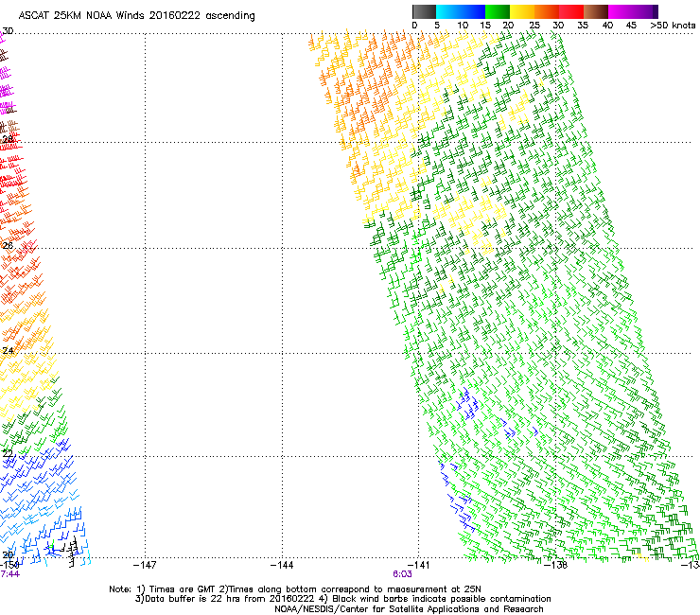Click the green 15-20 knots legend segment
The height and width of the screenshot is (615, 700).
click(x=498, y=11)
